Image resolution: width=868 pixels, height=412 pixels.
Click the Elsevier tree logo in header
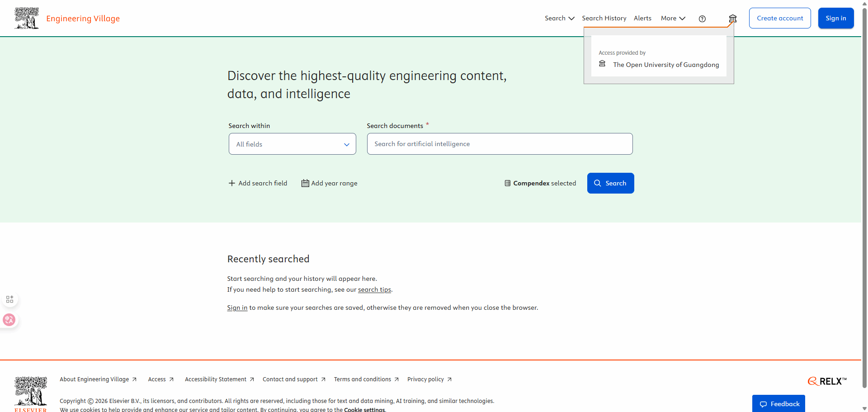[27, 18]
